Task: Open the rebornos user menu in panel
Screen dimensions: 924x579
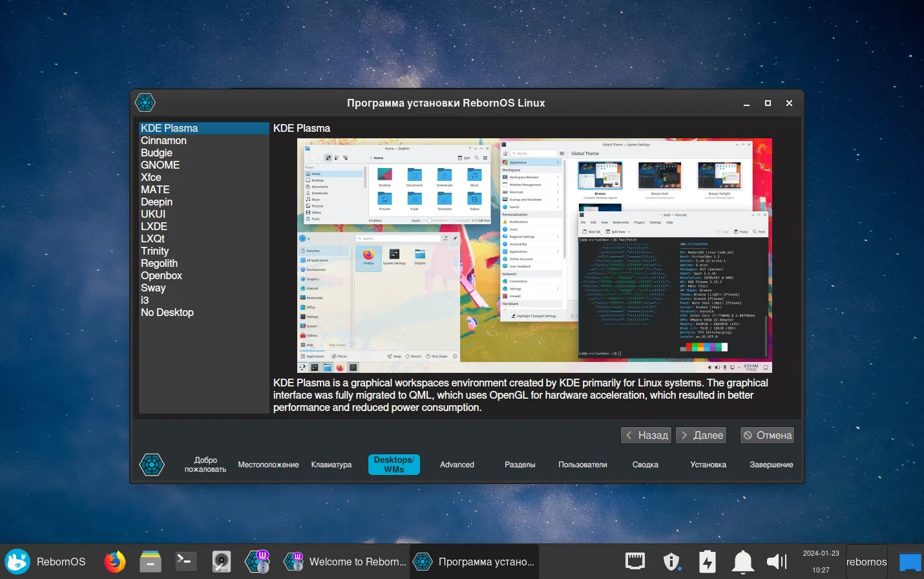Action: coord(866,562)
